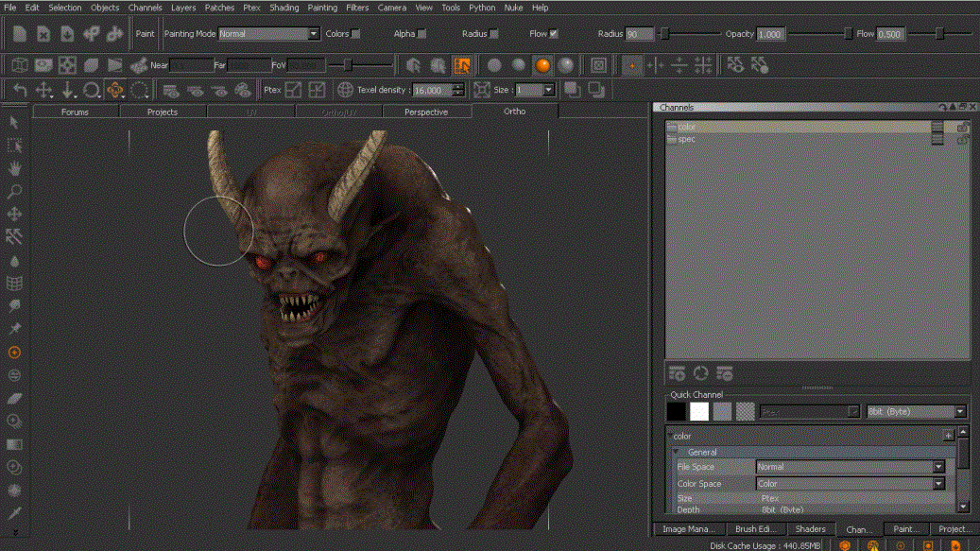Click the Close Project icon

[x=43, y=34]
